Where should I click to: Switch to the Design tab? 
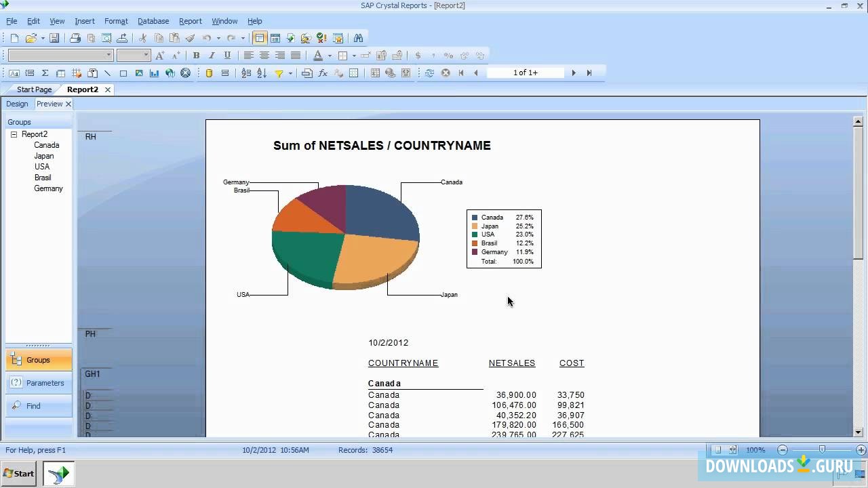(x=17, y=104)
